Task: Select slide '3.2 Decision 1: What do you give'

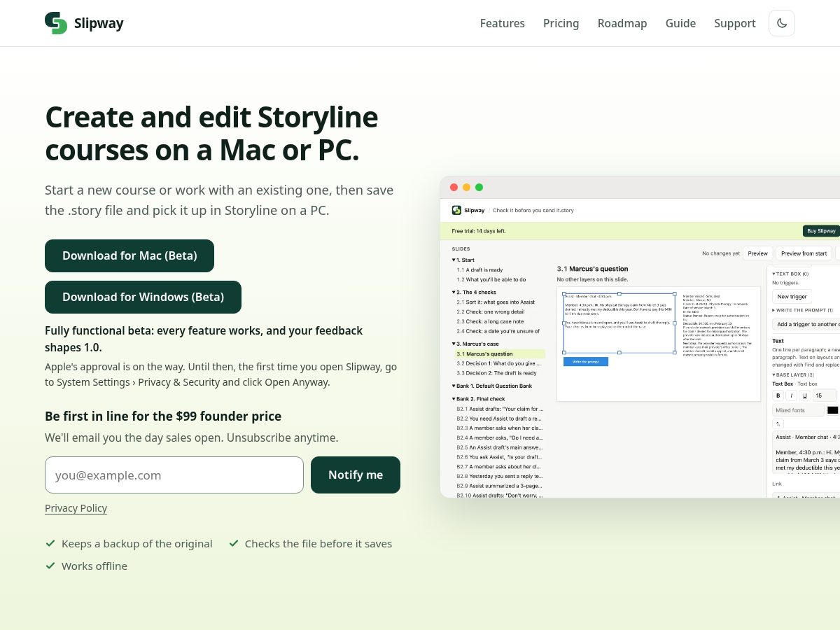Action: pyautogui.click(x=498, y=363)
